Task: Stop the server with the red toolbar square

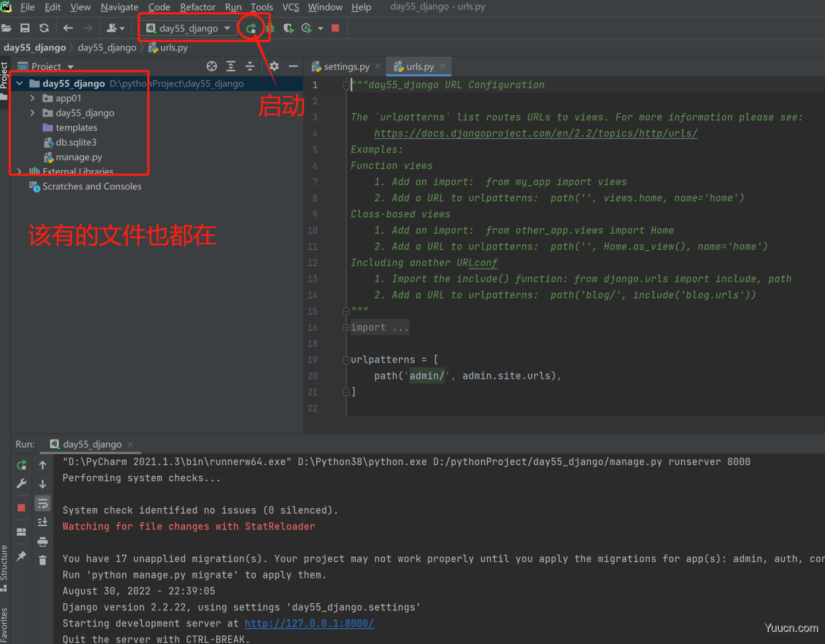Action: pyautogui.click(x=335, y=28)
